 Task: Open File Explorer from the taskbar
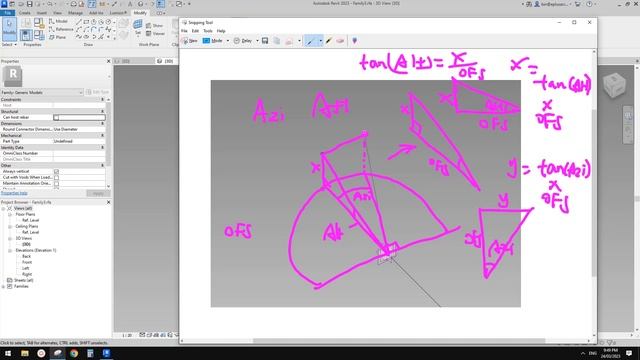[25, 353]
